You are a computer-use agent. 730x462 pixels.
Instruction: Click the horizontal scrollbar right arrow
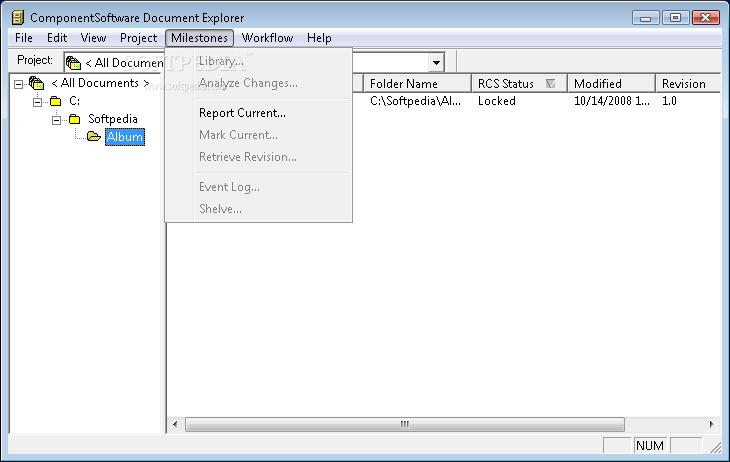[x=711, y=424]
